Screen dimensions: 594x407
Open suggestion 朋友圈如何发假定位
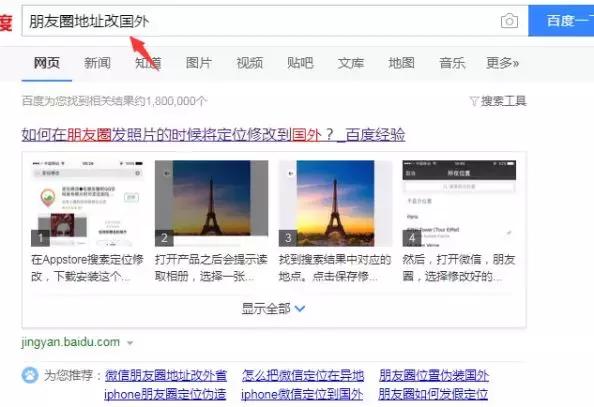point(433,394)
